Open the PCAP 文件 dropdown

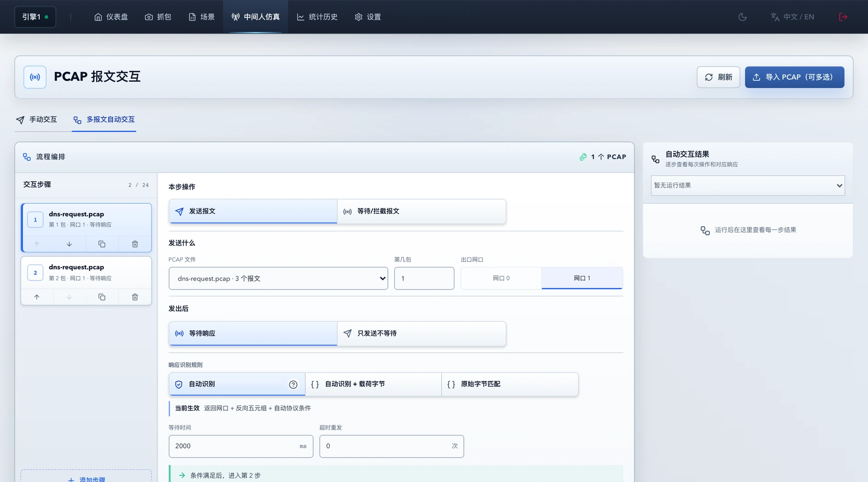278,279
